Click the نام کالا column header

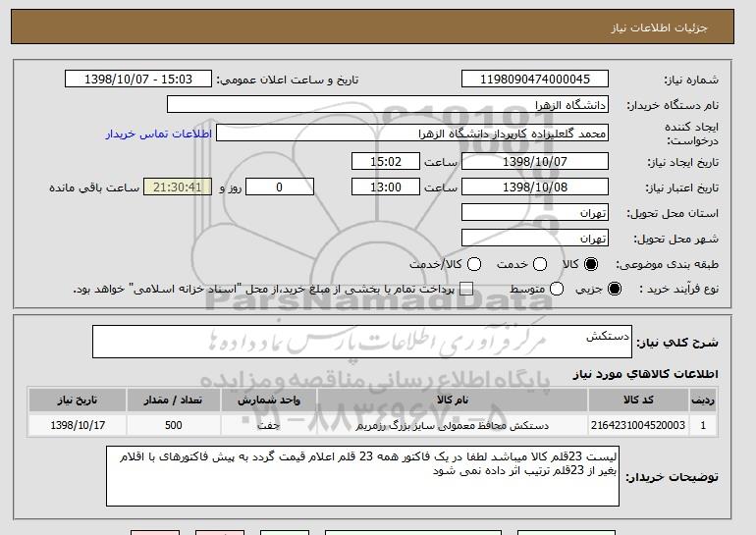click(453, 401)
